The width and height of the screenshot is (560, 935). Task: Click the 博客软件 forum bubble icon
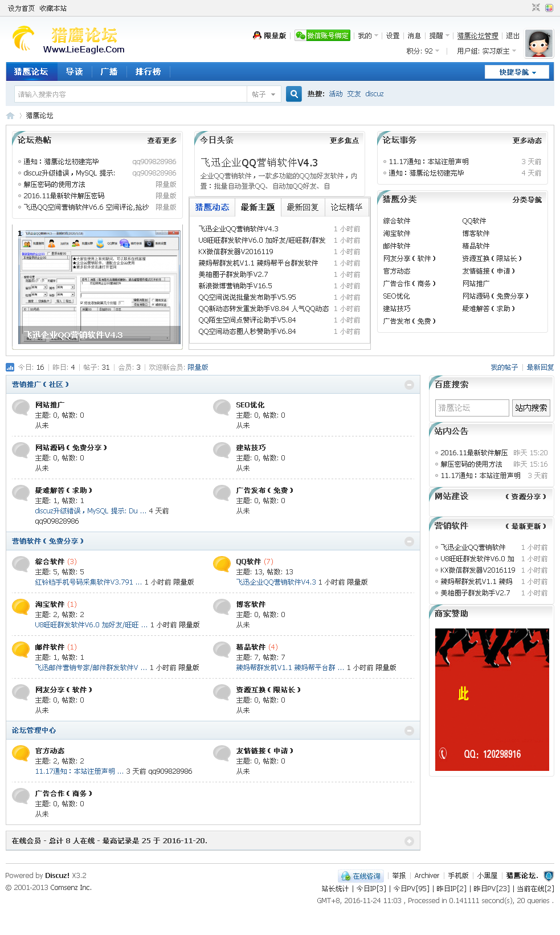click(x=222, y=606)
